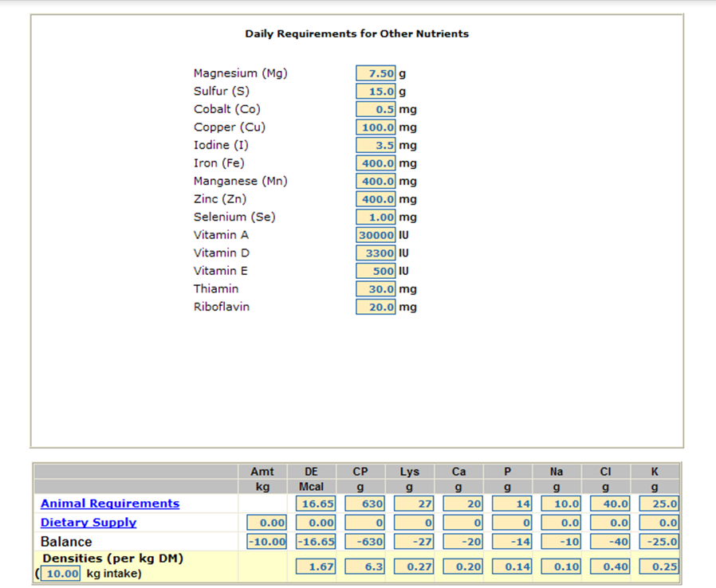Select the Densities CP value 6.3
The height and width of the screenshot is (588, 716).
click(364, 566)
